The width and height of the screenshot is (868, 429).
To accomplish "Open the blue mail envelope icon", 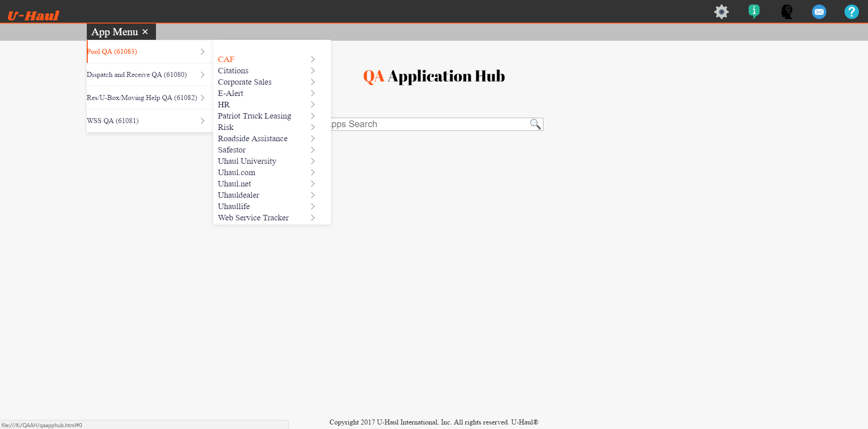I will pos(819,12).
